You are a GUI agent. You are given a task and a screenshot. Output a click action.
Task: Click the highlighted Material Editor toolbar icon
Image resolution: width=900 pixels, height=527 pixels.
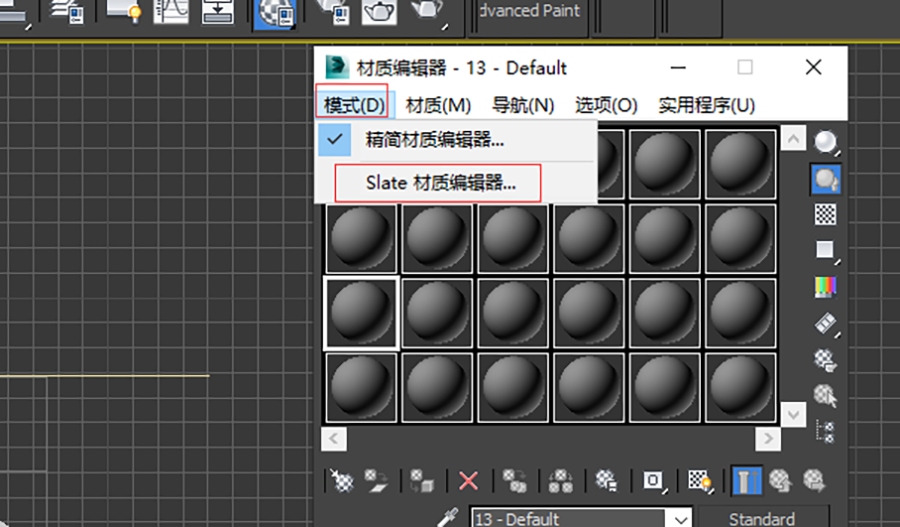tap(274, 14)
